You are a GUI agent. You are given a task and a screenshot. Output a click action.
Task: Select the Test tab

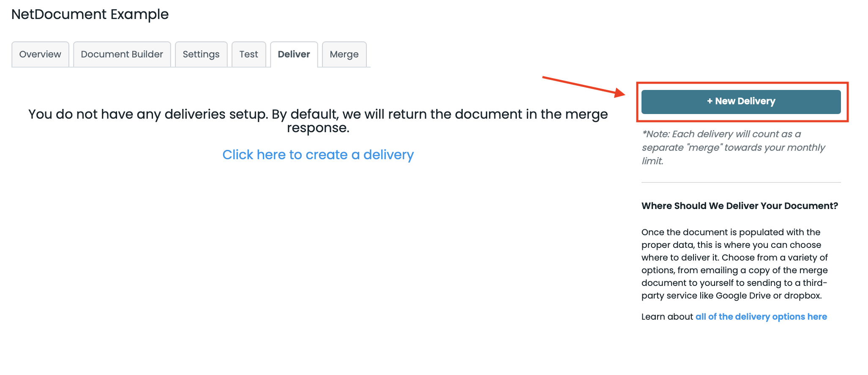tap(248, 54)
